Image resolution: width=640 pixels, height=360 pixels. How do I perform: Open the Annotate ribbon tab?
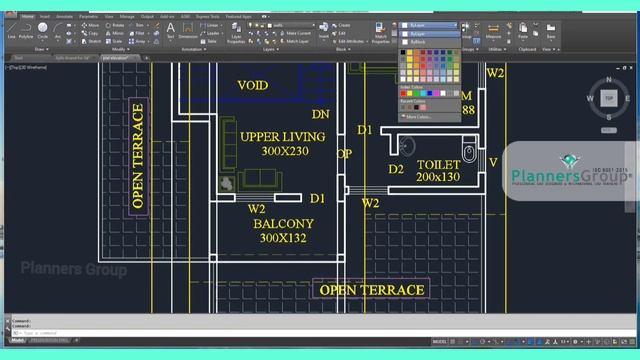tap(64, 17)
